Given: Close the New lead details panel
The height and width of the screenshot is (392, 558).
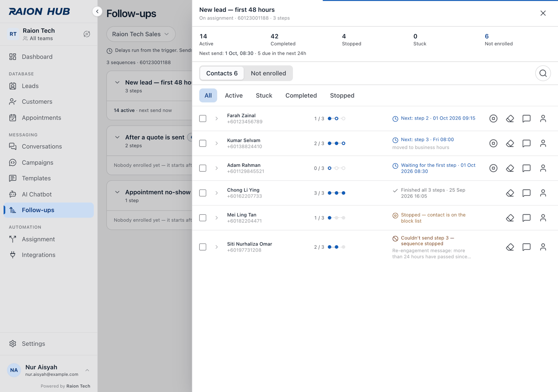Looking at the screenshot, I should pyautogui.click(x=543, y=13).
